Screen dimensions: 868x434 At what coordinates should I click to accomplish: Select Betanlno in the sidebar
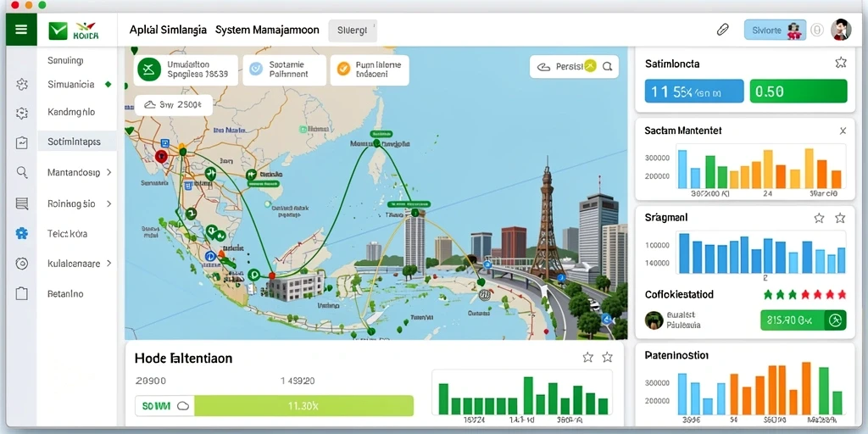click(x=65, y=293)
